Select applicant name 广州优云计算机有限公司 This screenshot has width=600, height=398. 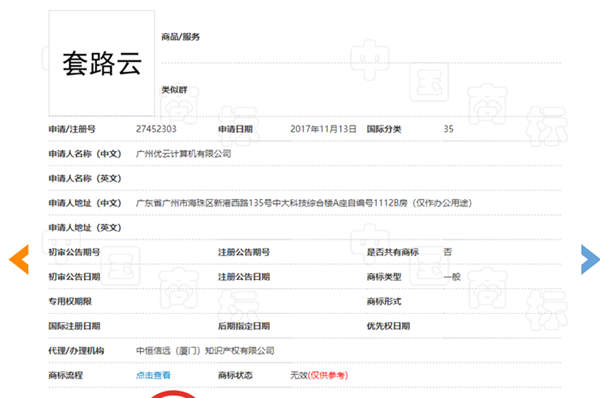tap(183, 154)
